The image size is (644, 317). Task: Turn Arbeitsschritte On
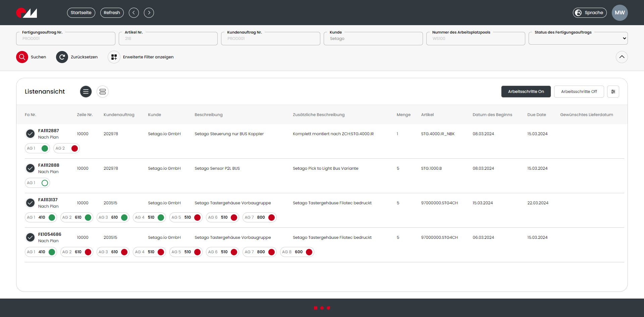point(526,92)
